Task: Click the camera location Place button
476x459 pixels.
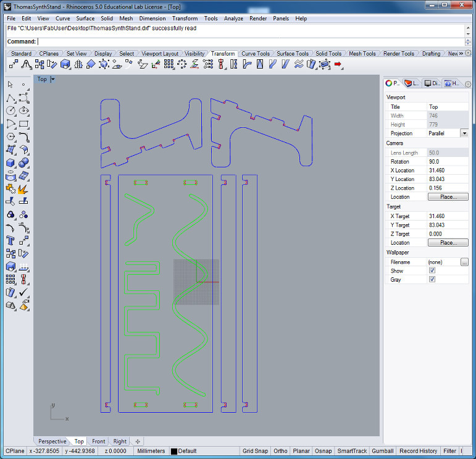Action: coord(448,196)
